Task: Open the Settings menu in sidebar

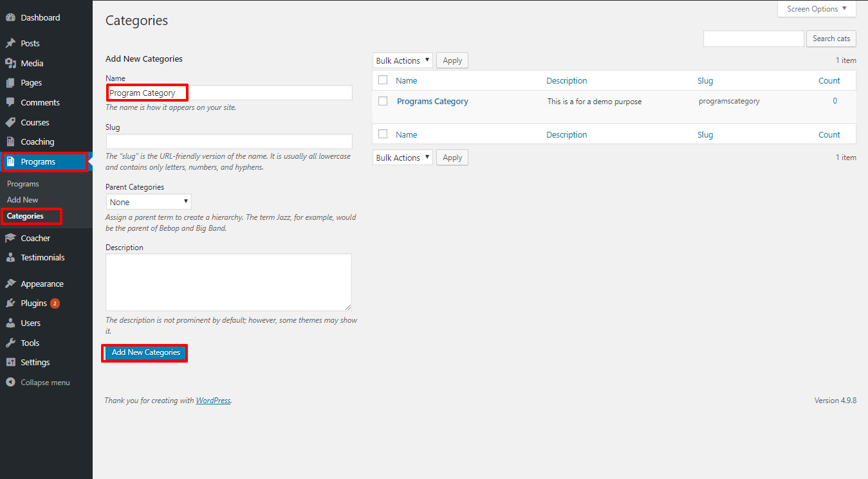Action: [35, 363]
